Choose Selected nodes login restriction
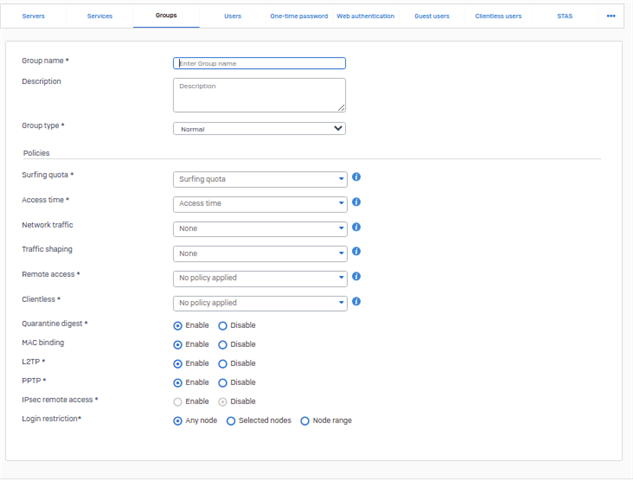The image size is (633, 480). coord(231,421)
